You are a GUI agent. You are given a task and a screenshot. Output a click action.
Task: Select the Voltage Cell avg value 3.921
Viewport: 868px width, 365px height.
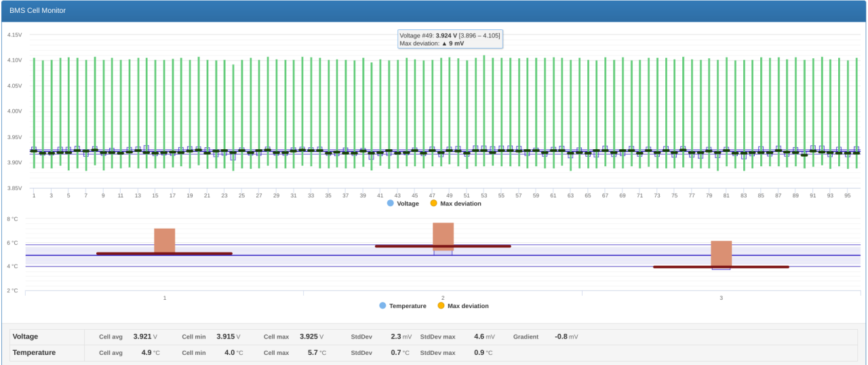click(x=142, y=337)
